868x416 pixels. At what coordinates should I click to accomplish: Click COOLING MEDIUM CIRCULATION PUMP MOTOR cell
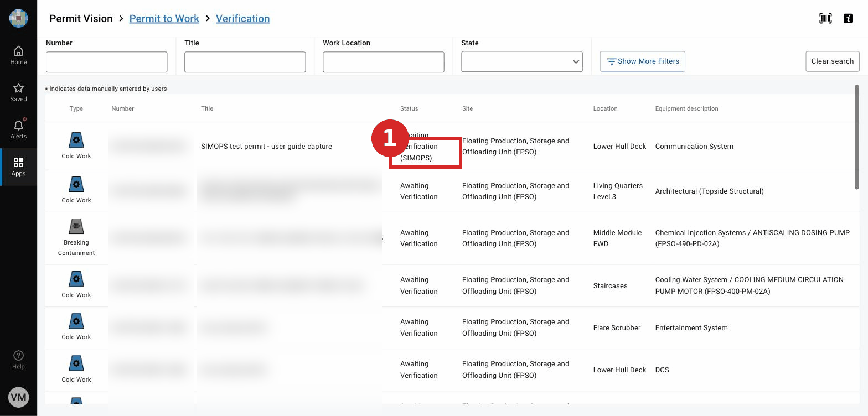coord(750,285)
